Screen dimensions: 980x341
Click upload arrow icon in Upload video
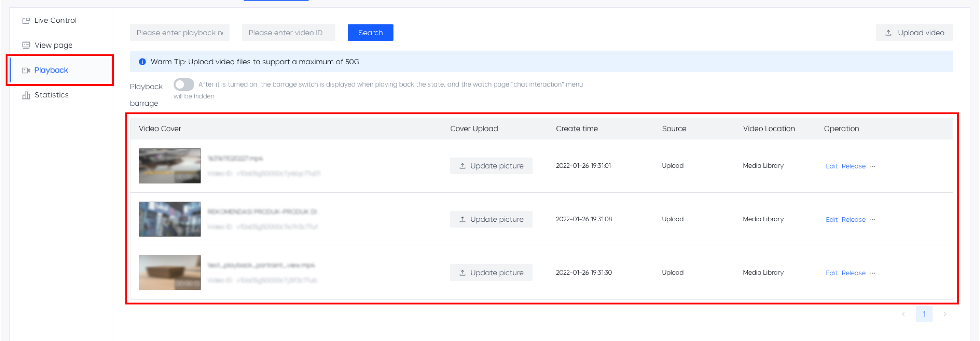888,33
